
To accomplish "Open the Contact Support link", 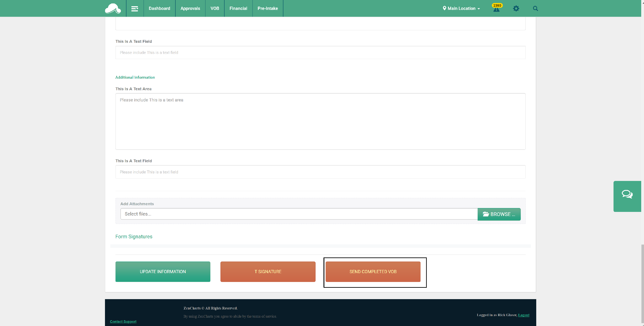I will pos(123,321).
